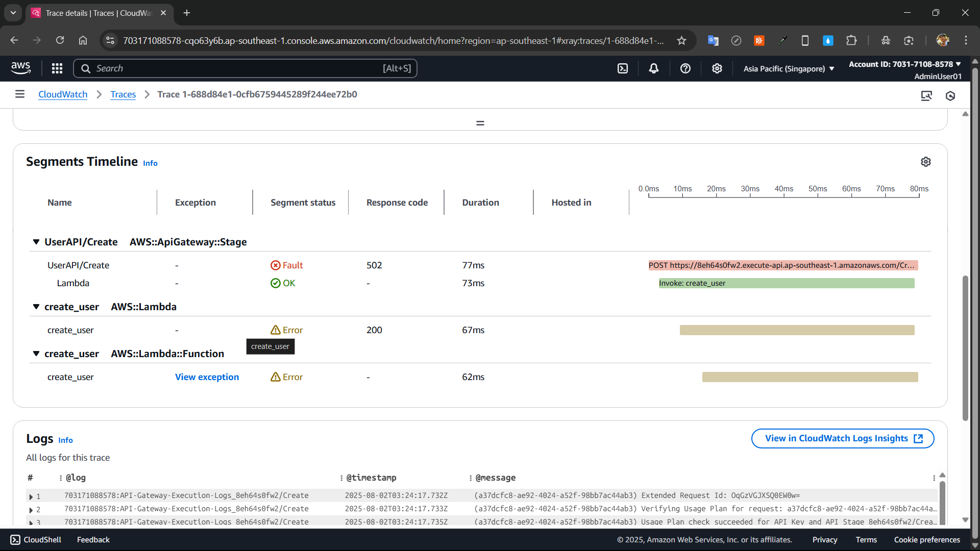This screenshot has height=551, width=980.
Task: Open new browser tab
Action: click(x=187, y=13)
